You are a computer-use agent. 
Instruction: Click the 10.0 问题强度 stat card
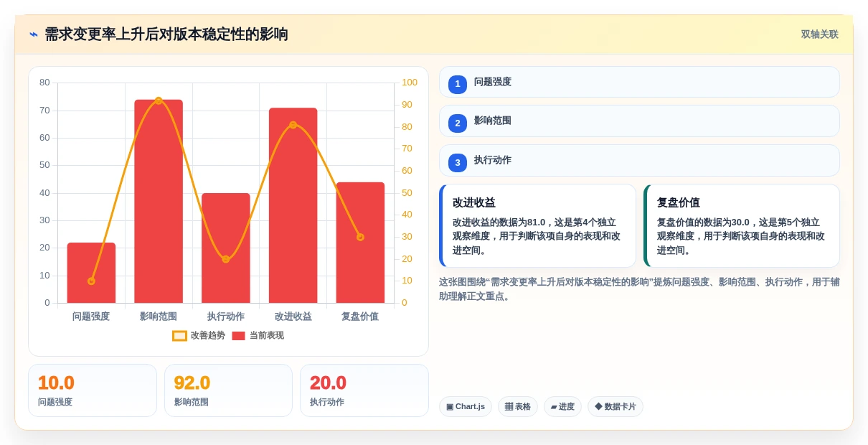click(x=93, y=390)
